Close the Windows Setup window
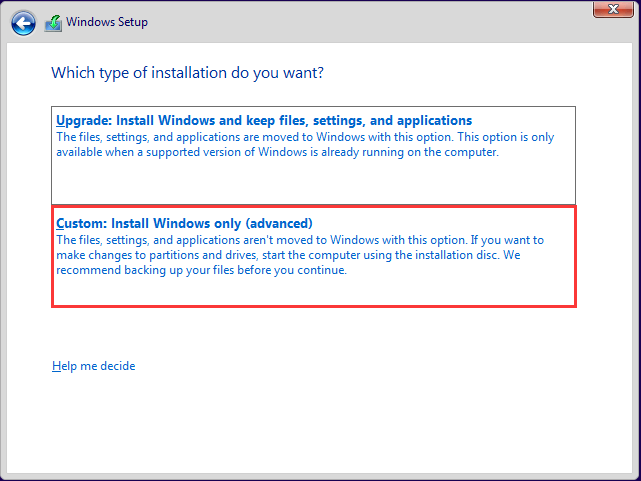Viewport: 641px width, 481px height. (613, 9)
